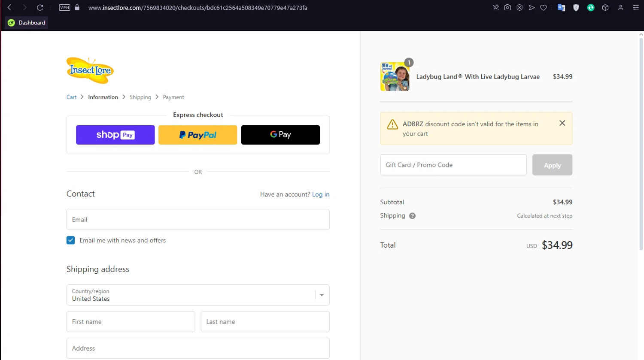The width and height of the screenshot is (644, 360).
Task: Open the profile account icon
Action: [x=620, y=8]
